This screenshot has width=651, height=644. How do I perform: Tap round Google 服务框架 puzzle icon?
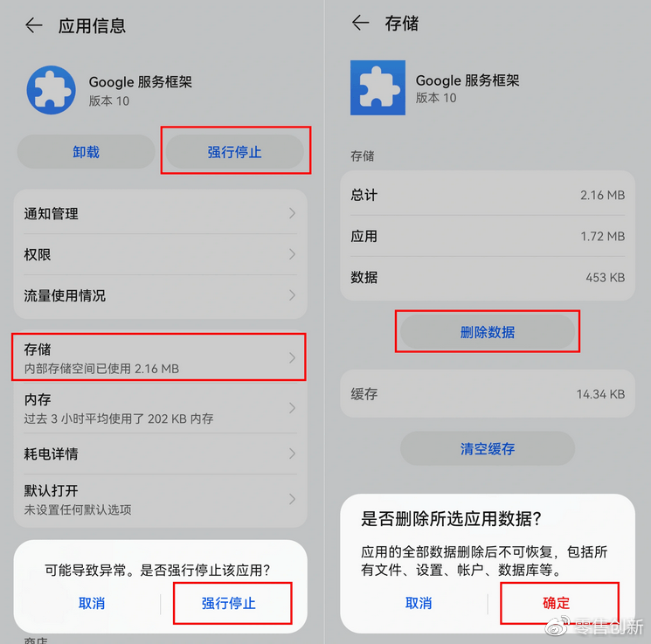click(51, 90)
